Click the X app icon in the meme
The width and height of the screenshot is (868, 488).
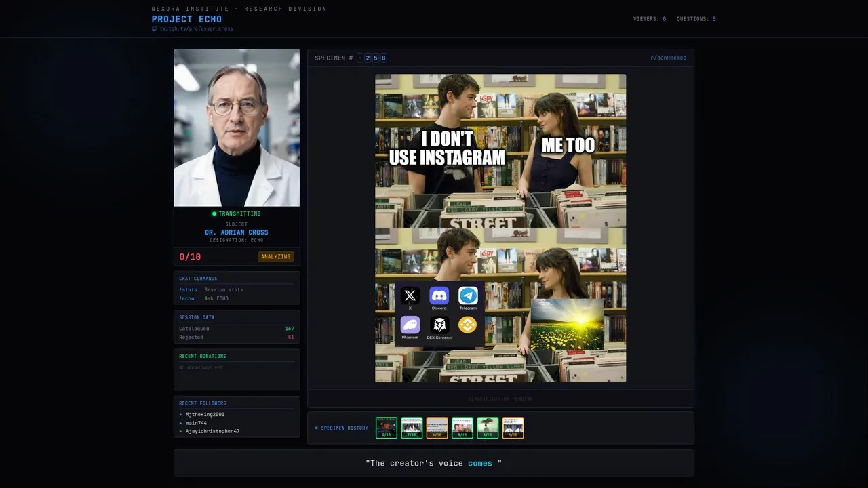coord(410,296)
